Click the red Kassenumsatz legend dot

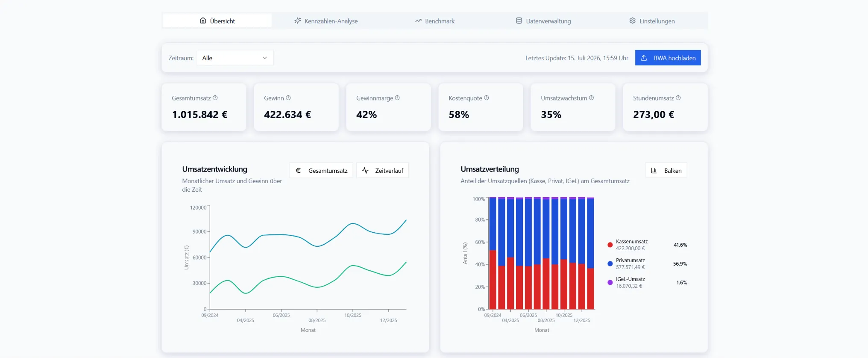pyautogui.click(x=610, y=245)
